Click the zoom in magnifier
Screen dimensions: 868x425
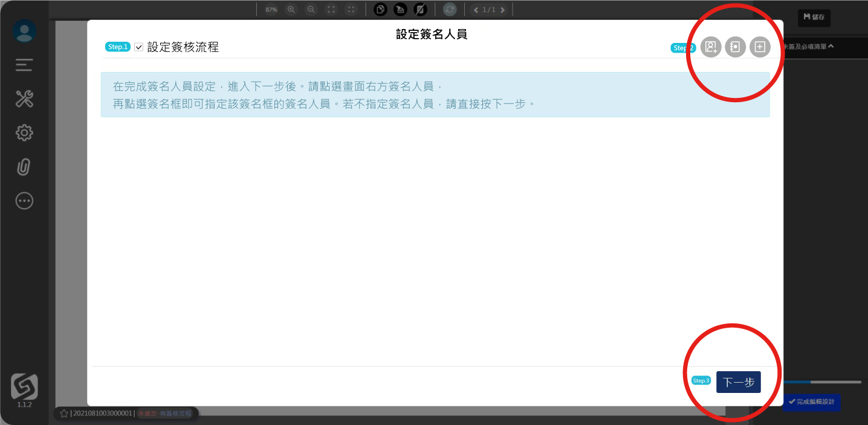point(291,10)
